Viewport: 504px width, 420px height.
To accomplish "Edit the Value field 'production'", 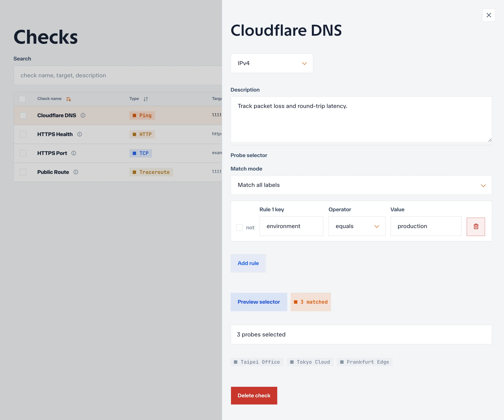I will (426, 226).
